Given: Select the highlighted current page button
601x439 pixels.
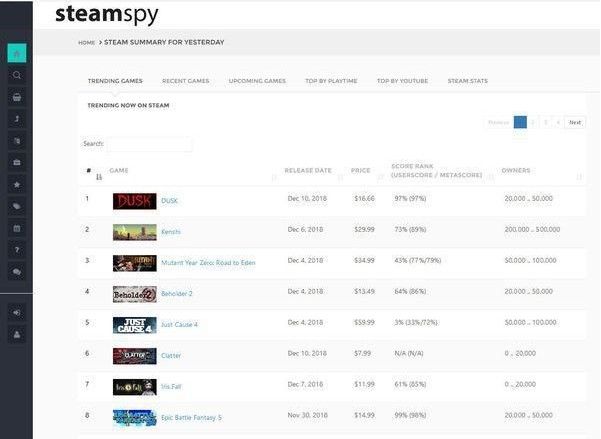Looking at the screenshot, I should [x=520, y=122].
